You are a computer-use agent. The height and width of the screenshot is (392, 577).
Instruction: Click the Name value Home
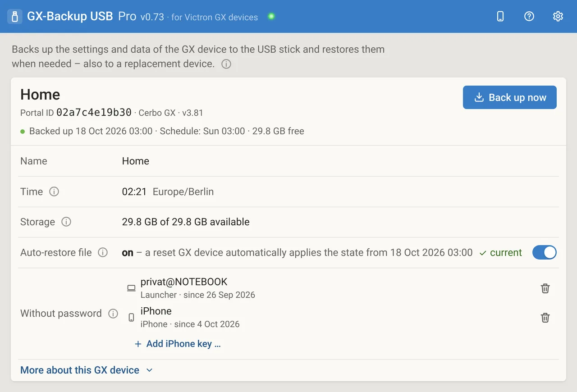click(x=136, y=161)
